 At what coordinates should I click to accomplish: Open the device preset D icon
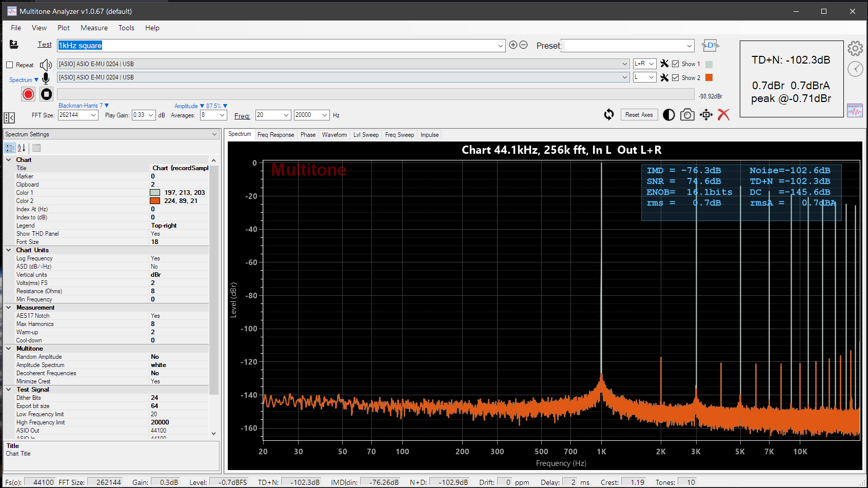(x=711, y=45)
